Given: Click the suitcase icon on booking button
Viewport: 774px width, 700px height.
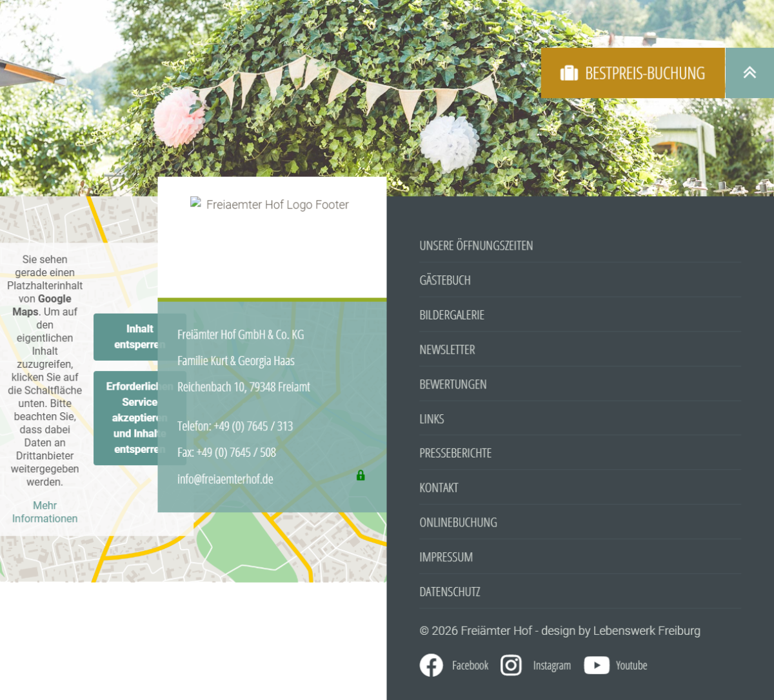Looking at the screenshot, I should pyautogui.click(x=569, y=73).
